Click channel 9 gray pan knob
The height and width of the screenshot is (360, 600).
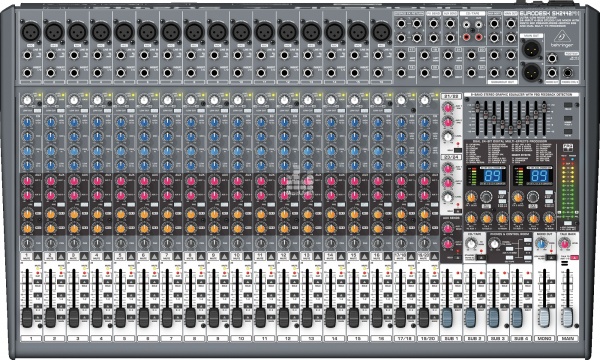point(214,243)
